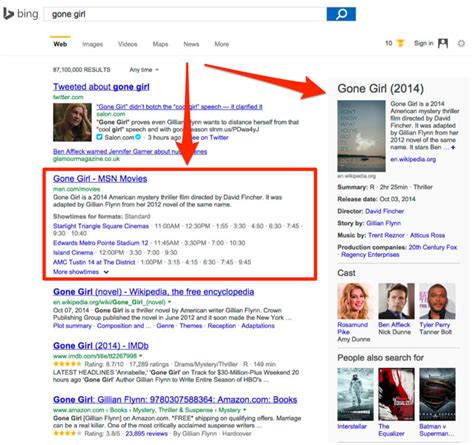Open Trent Reznor link
474x445 pixels.
386,235
